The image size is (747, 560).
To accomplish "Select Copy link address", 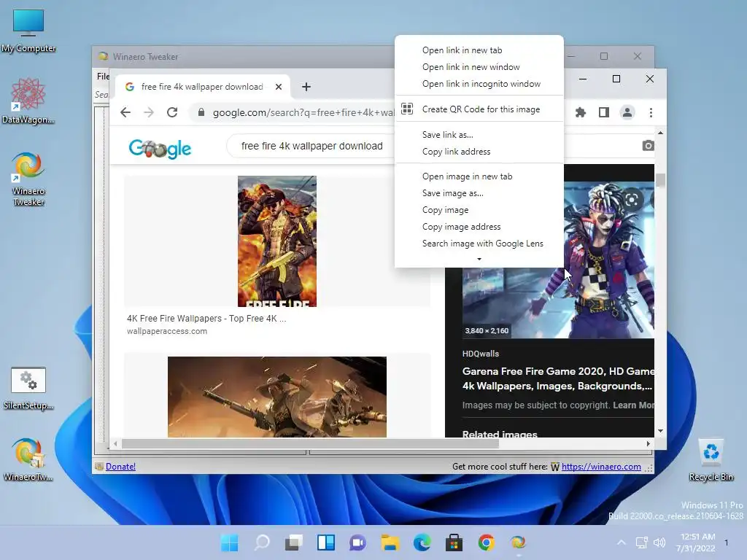I will click(479, 152).
